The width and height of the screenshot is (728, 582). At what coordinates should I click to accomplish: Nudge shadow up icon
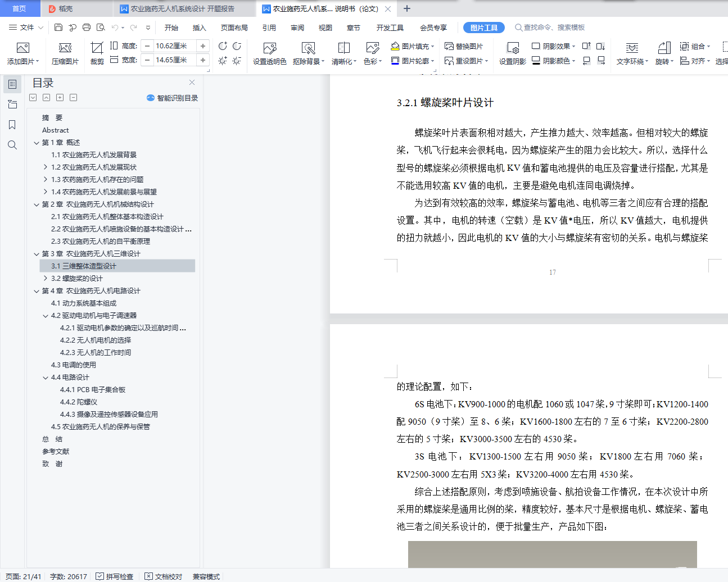tap(586, 46)
